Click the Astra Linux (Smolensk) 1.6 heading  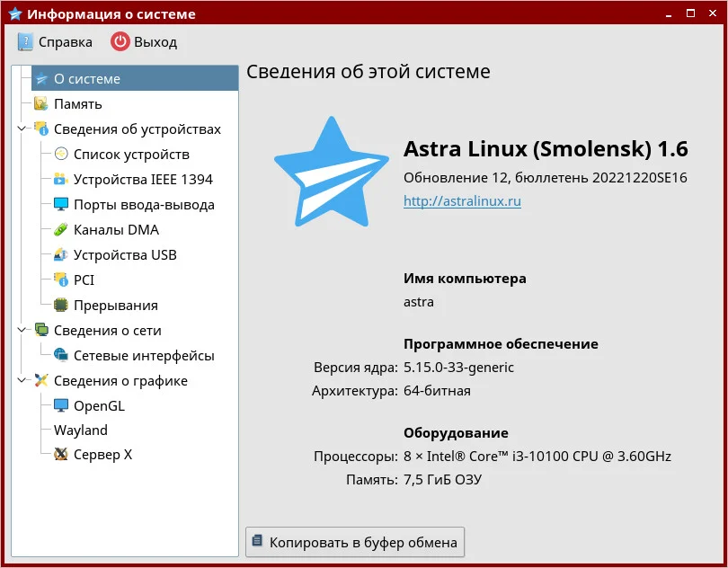[546, 148]
